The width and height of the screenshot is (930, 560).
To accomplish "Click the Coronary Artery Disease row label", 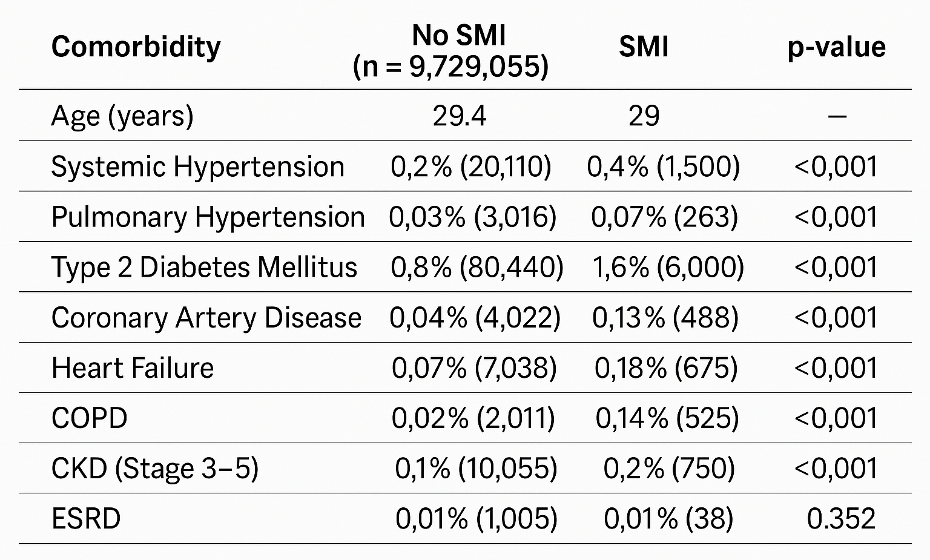I will 206,318.
